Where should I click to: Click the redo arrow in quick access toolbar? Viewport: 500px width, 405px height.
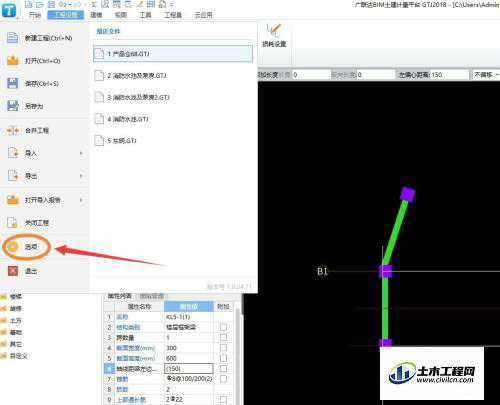click(x=78, y=4)
